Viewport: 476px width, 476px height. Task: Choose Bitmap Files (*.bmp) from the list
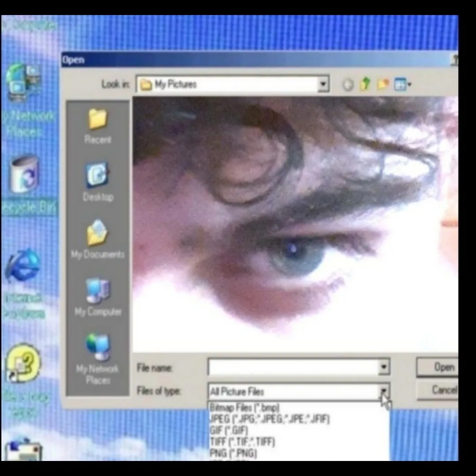(244, 407)
